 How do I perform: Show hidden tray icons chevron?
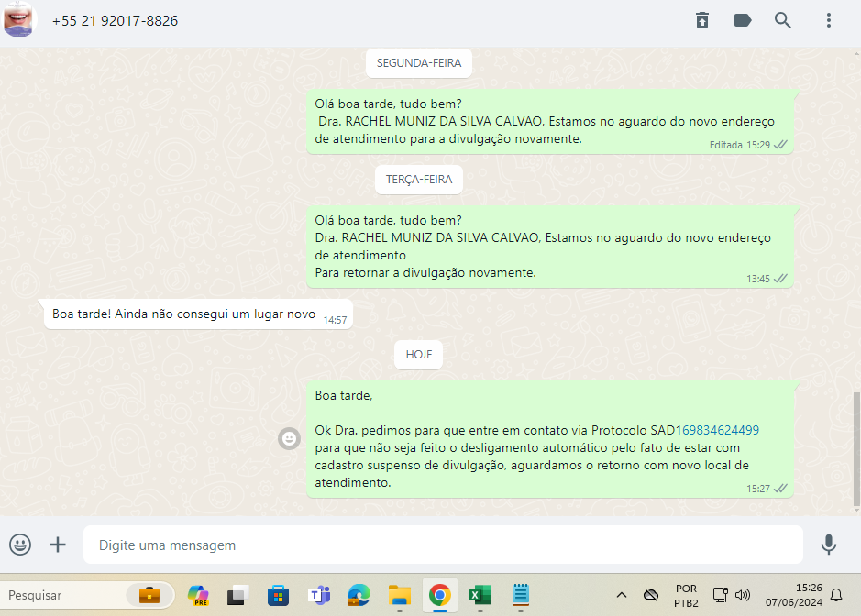(x=622, y=595)
